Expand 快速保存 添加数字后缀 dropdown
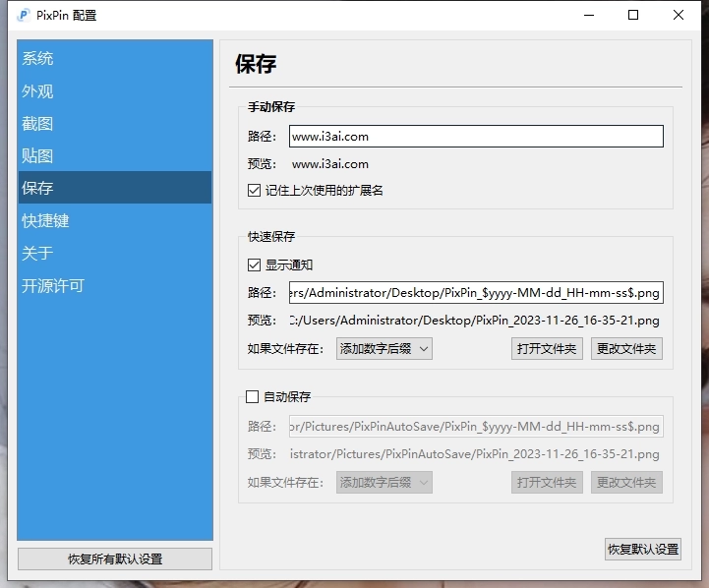Viewport: 709px width, 588px height. tap(384, 348)
